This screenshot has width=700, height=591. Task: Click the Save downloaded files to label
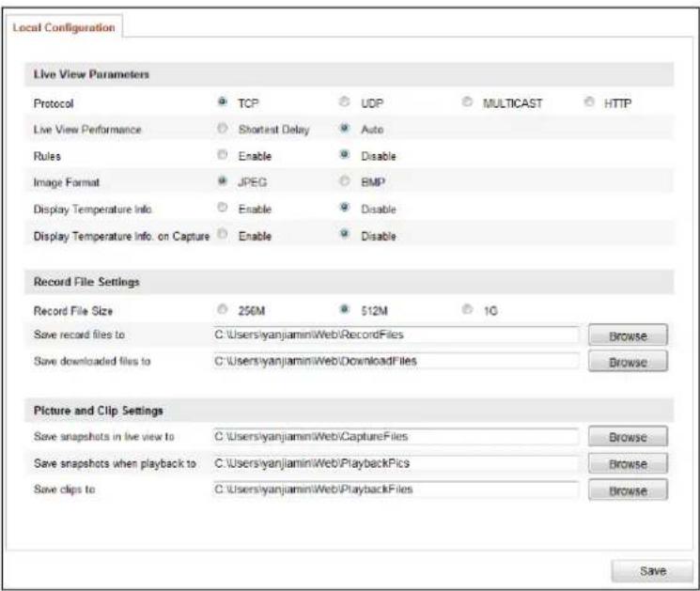tap(92, 361)
